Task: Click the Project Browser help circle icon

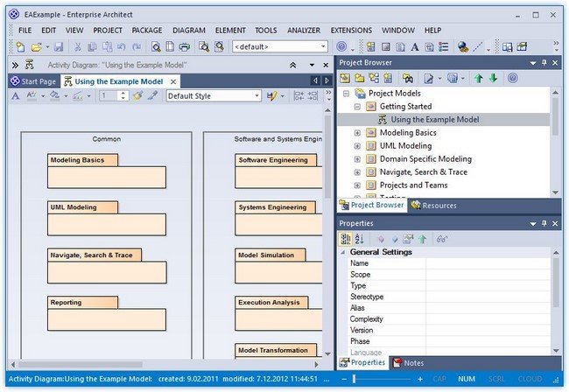Action: [512, 78]
